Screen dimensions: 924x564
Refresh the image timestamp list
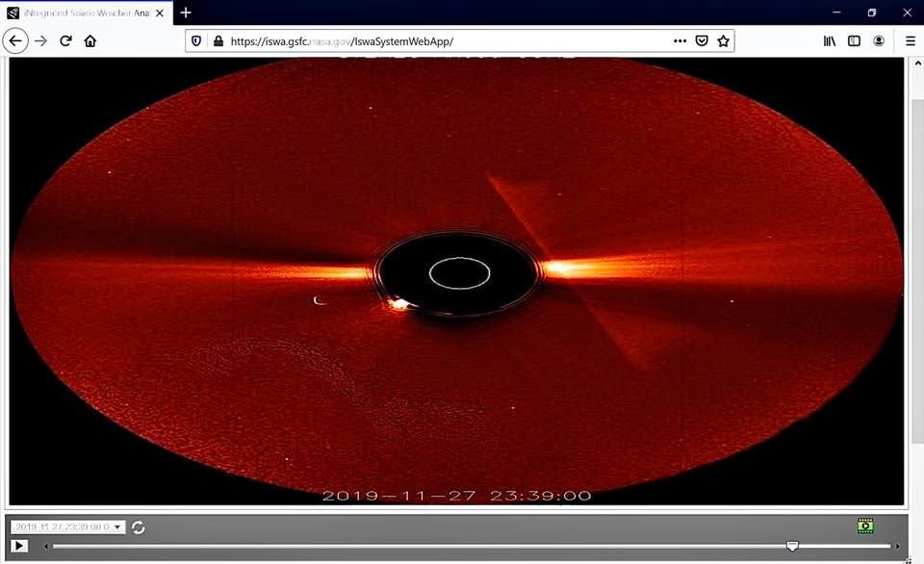(139, 527)
